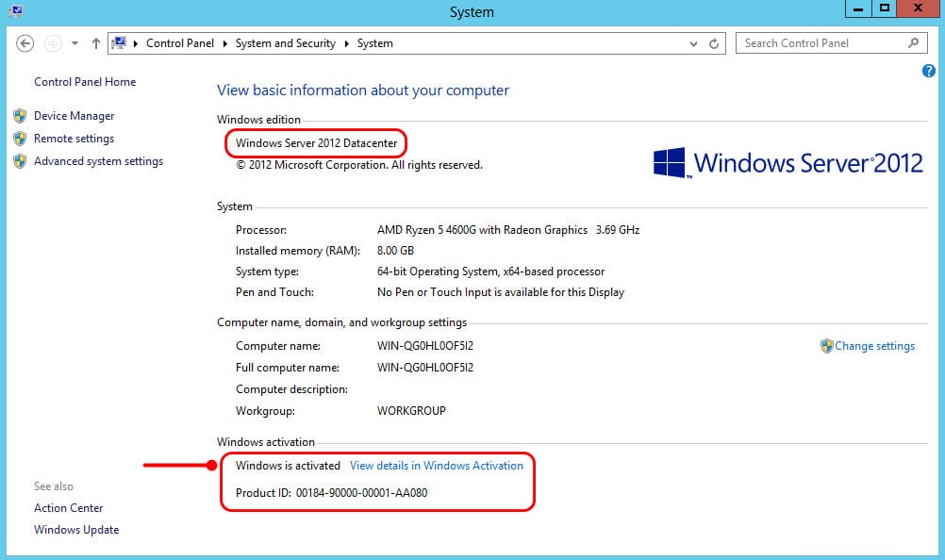Go to Windows Update link
This screenshot has height=560, width=945.
tap(76, 530)
